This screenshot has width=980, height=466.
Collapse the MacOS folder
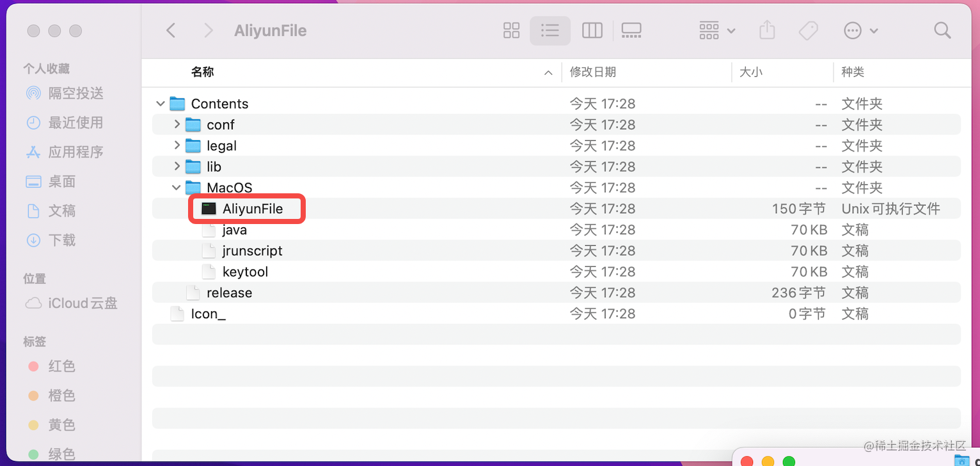coord(176,188)
